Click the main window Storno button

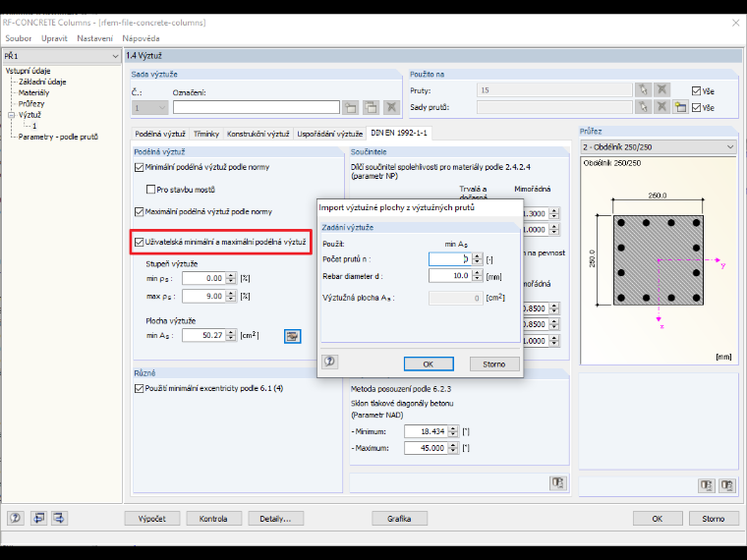(714, 519)
